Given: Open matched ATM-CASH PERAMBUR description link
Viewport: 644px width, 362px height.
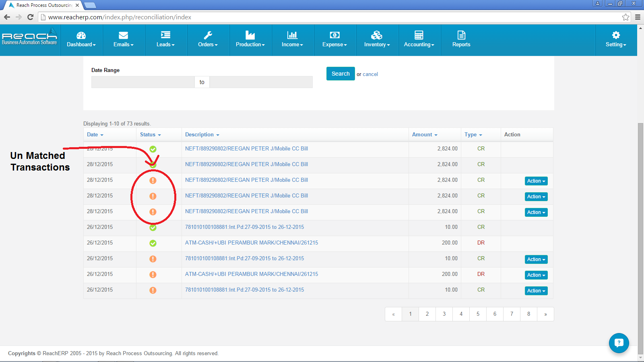Looking at the screenshot, I should [x=252, y=243].
